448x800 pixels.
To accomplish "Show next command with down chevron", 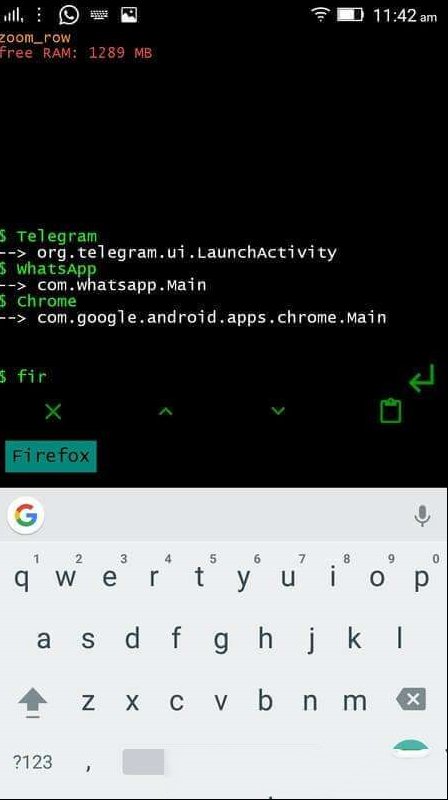I will click(278, 411).
